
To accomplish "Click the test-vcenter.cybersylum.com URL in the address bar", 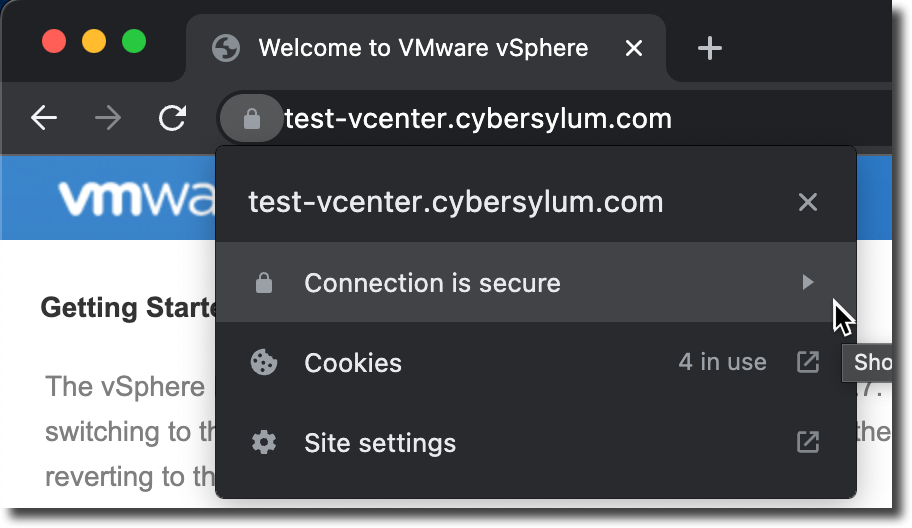I will tap(478, 119).
